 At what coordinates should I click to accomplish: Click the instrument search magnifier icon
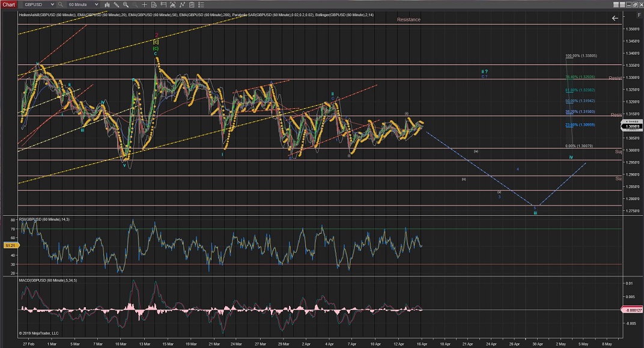pyautogui.click(x=61, y=4)
